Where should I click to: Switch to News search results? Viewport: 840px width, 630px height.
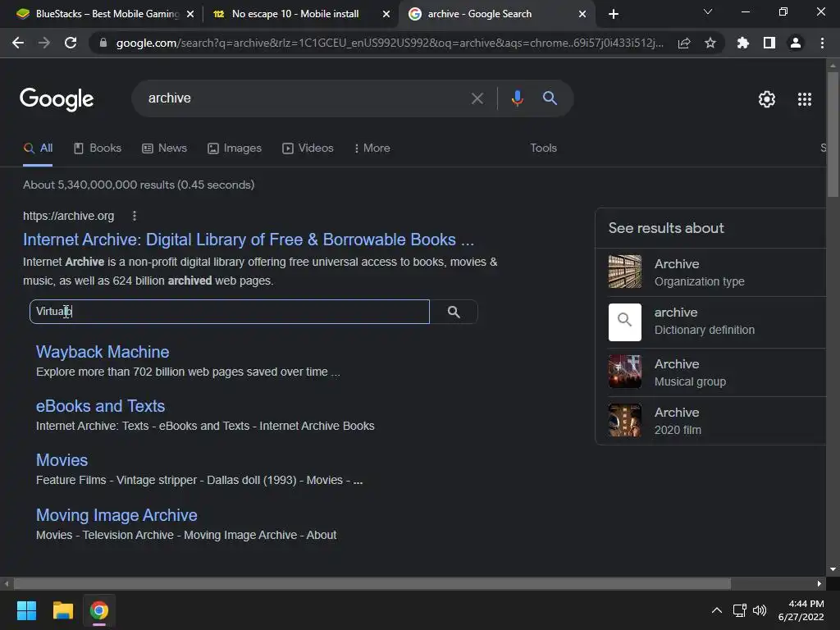[x=164, y=148]
